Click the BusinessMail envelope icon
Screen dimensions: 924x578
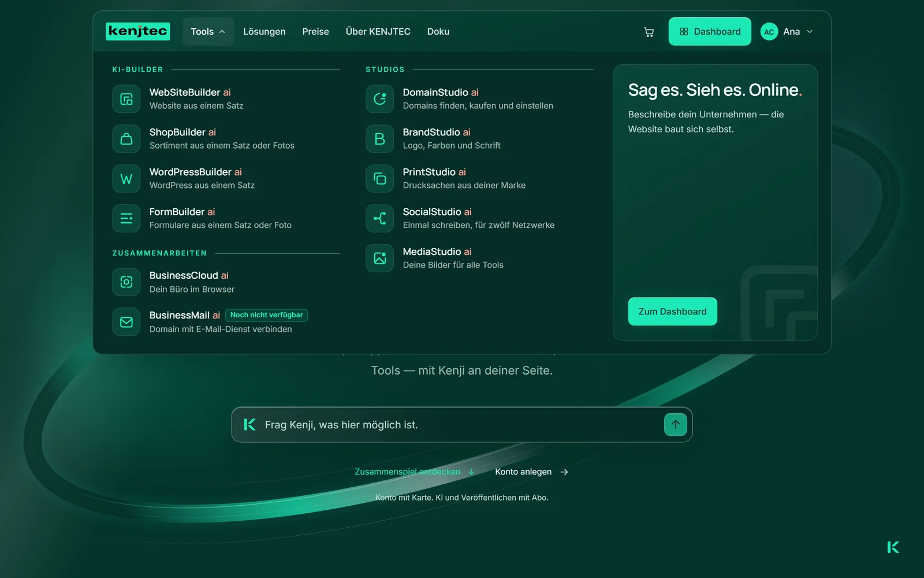[126, 322]
